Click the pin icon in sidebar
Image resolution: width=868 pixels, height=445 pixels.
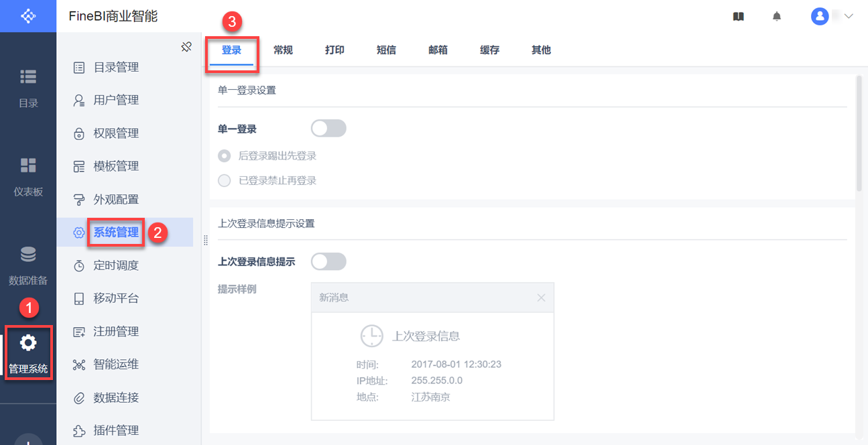tap(187, 46)
